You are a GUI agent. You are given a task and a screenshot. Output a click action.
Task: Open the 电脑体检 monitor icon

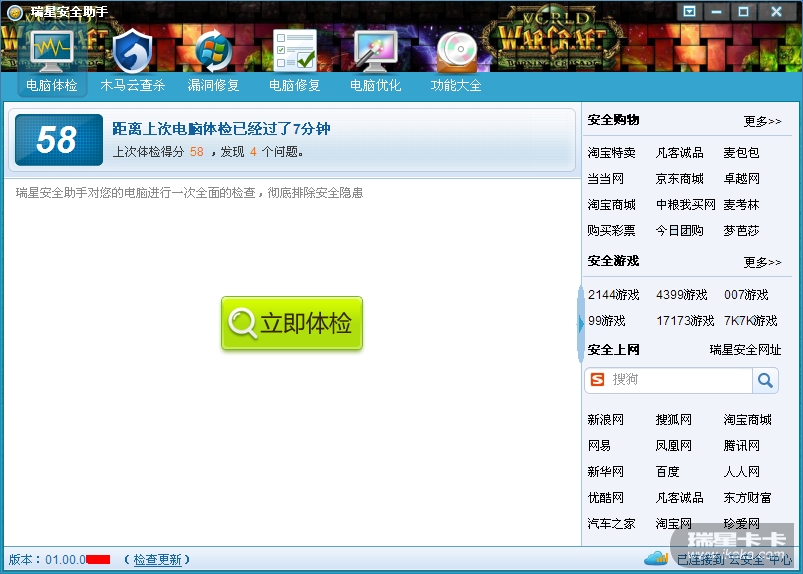point(52,51)
